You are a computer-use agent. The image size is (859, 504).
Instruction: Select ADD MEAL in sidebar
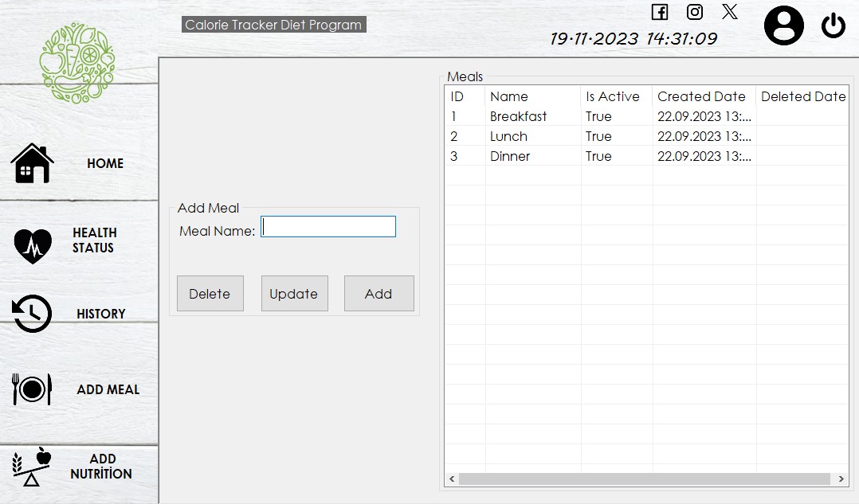[108, 389]
